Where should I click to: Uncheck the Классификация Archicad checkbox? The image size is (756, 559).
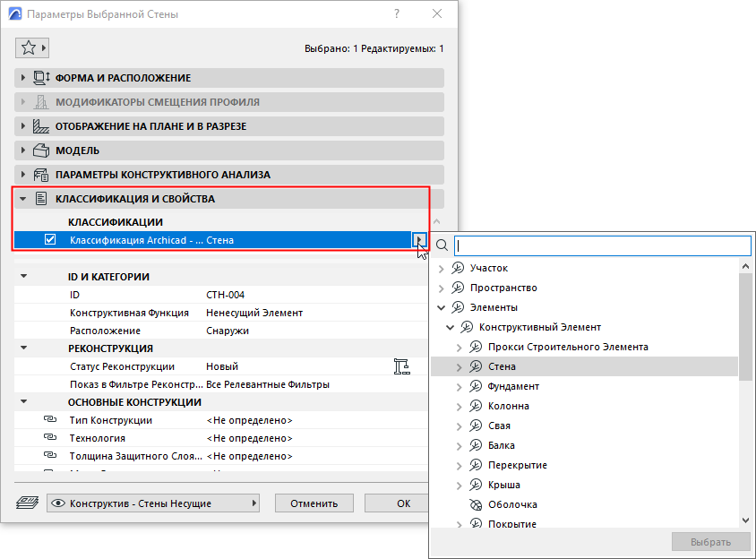pos(50,239)
